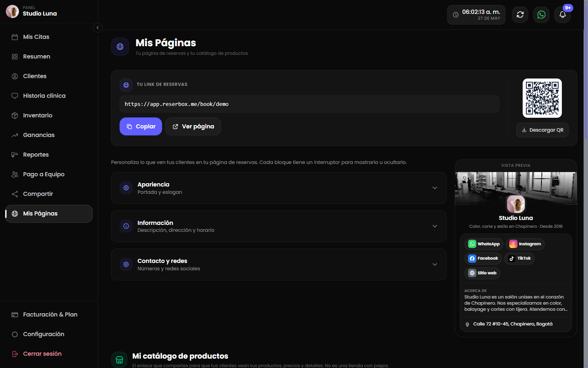Open the WhatsApp icon in top bar
This screenshot has height=368, width=588.
(541, 15)
